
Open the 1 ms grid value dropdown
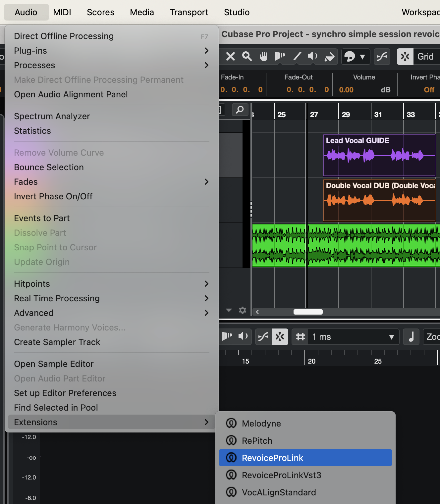click(352, 337)
